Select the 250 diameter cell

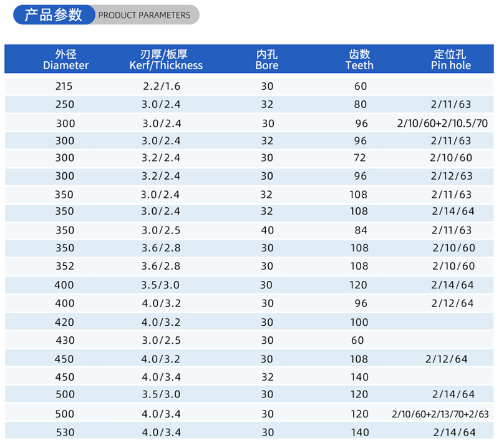64,104
